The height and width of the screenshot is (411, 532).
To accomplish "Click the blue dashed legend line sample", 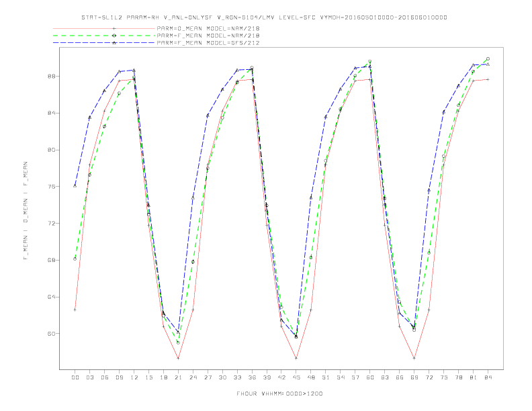I will point(104,43).
